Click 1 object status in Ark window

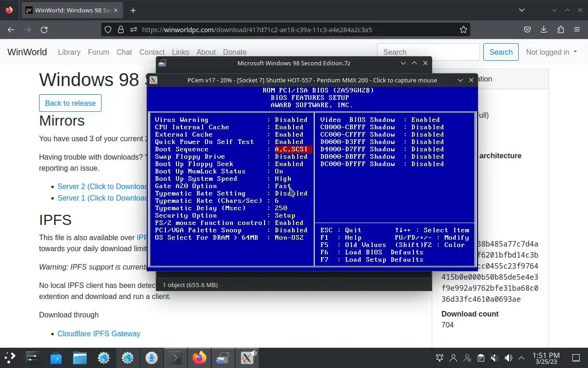tap(190, 285)
